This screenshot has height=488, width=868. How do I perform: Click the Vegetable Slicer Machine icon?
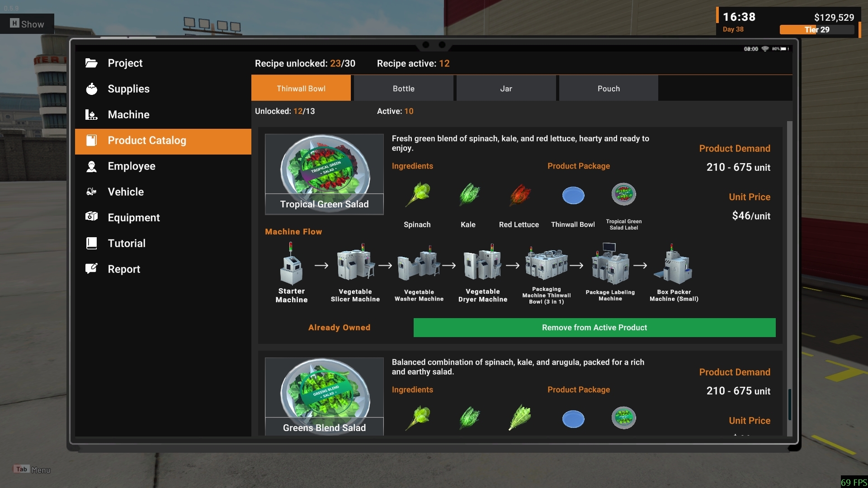[x=355, y=265]
